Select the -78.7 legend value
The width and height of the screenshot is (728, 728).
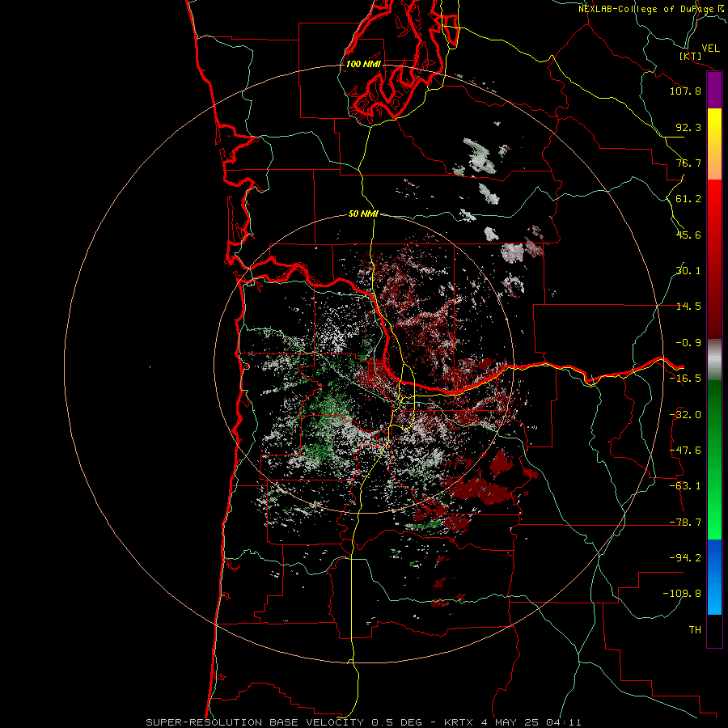tap(685, 523)
